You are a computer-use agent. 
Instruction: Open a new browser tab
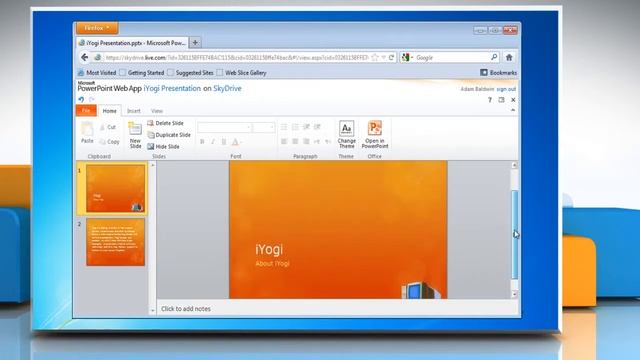195,42
